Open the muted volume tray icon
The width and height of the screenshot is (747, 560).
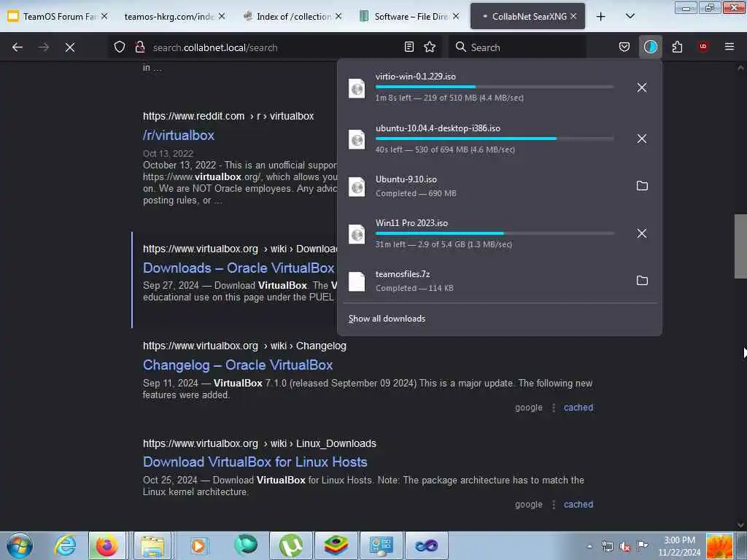pos(625,547)
